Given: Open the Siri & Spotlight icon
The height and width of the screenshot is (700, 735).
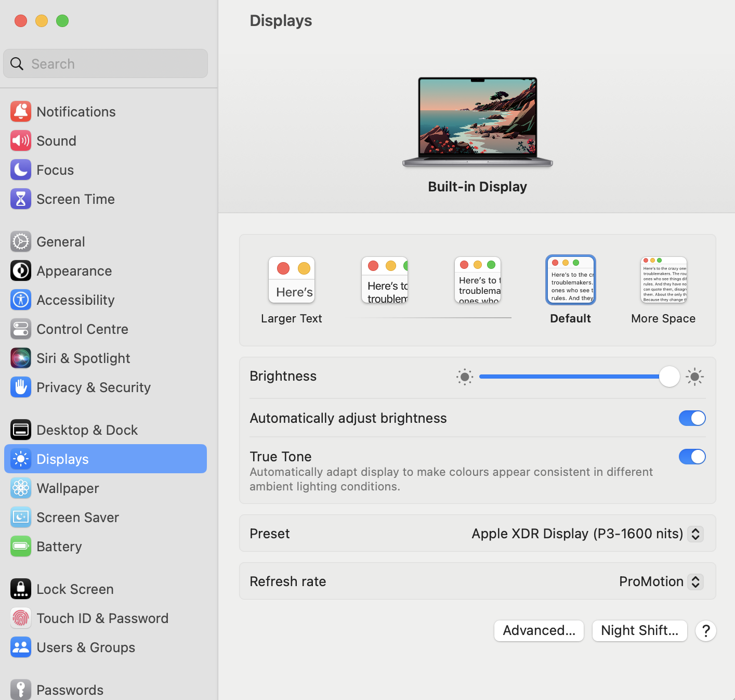Looking at the screenshot, I should pos(21,358).
